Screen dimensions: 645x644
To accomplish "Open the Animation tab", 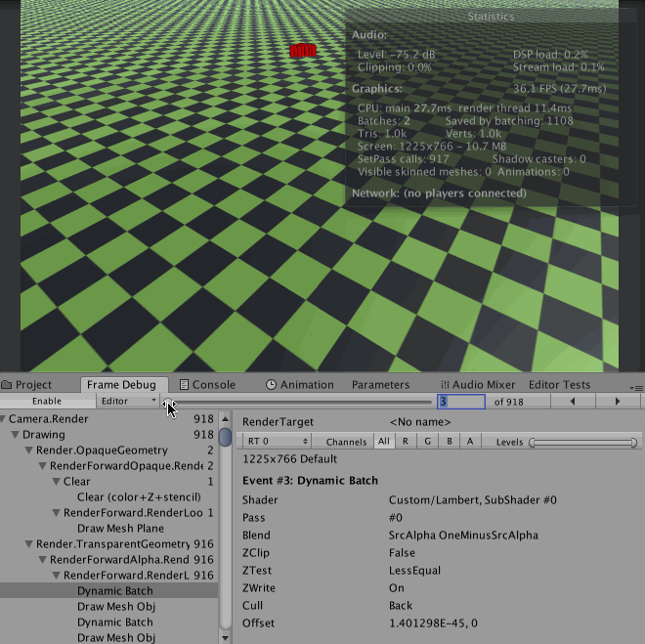I will tap(300, 384).
